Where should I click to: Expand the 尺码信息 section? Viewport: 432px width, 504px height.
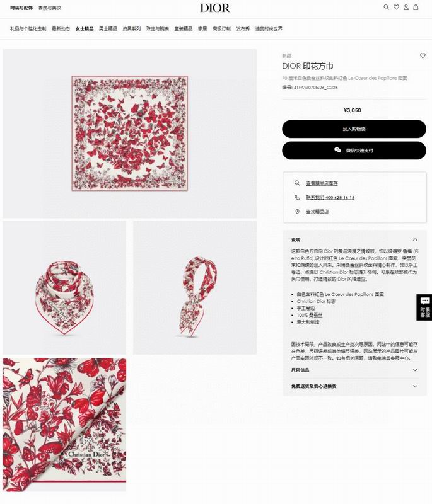pyautogui.click(x=354, y=370)
